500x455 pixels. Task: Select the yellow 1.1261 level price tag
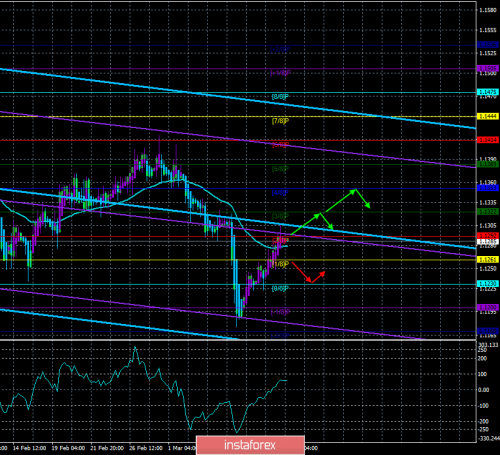click(488, 259)
